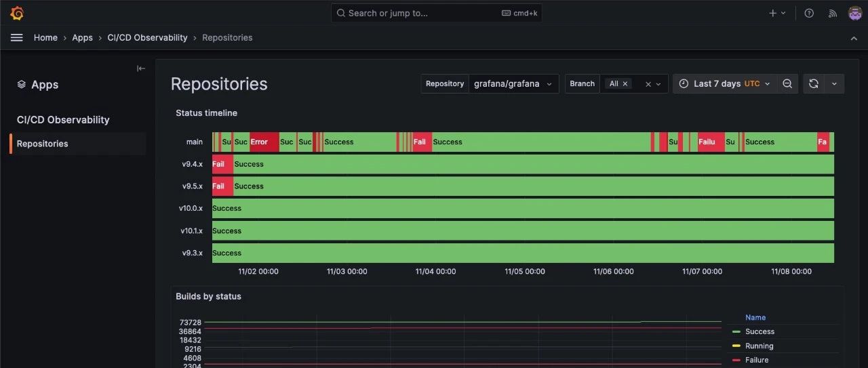868x368 pixels.
Task: Toggle the Success legend series
Action: coord(759,332)
